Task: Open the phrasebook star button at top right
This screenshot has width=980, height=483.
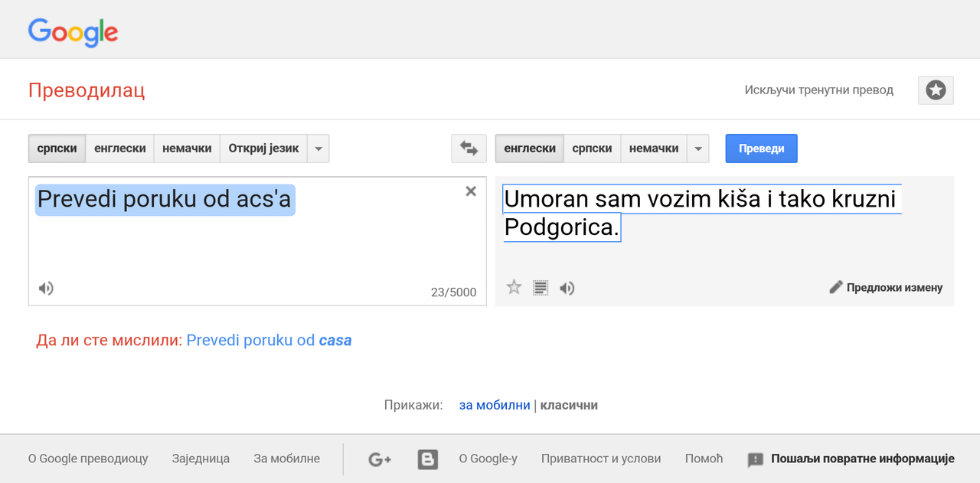Action: (936, 90)
